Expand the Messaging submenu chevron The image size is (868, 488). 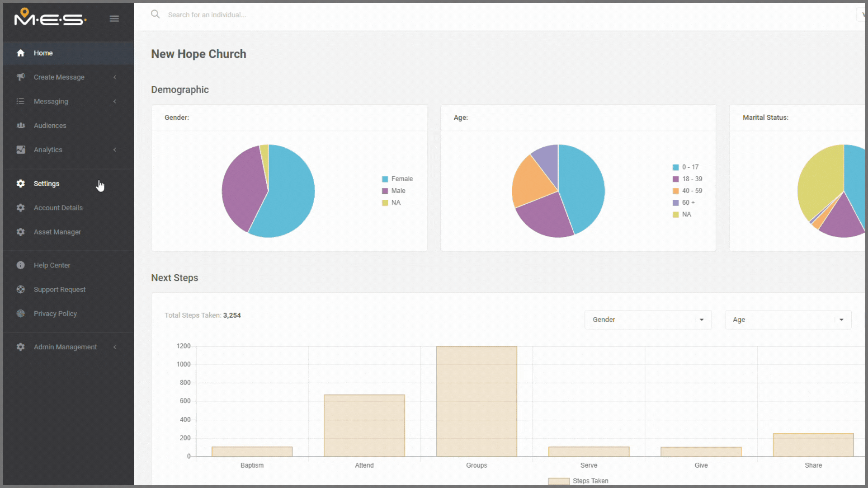click(115, 101)
